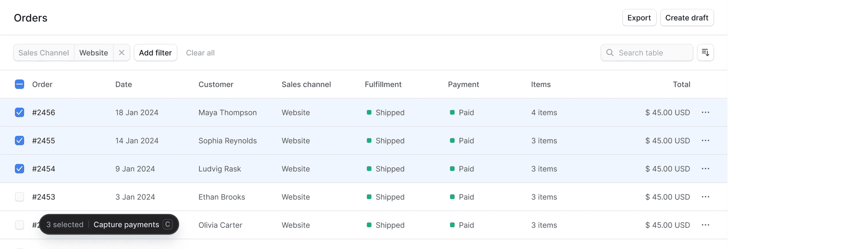Click the 3 selected label
The image size is (868, 249).
pyautogui.click(x=65, y=224)
